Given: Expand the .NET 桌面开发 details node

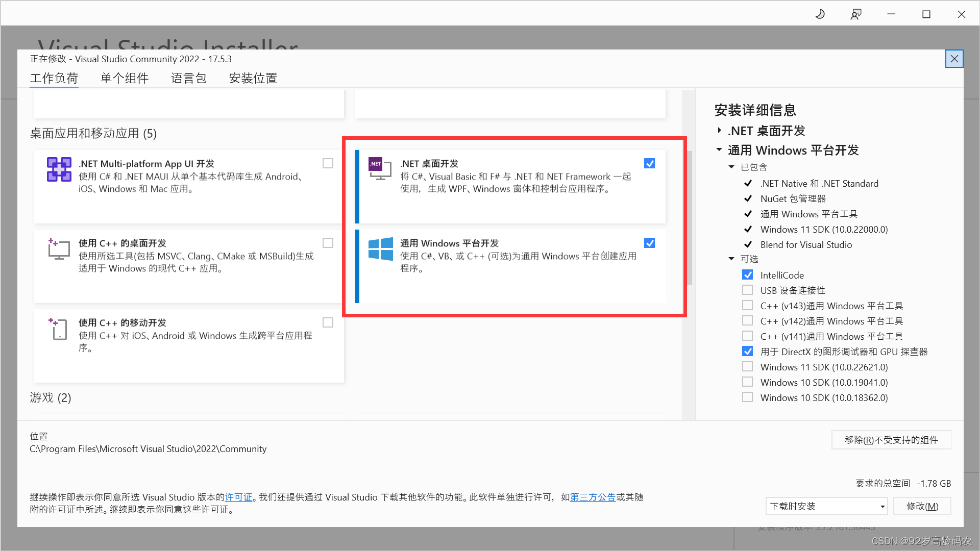Looking at the screenshot, I should tap(719, 131).
